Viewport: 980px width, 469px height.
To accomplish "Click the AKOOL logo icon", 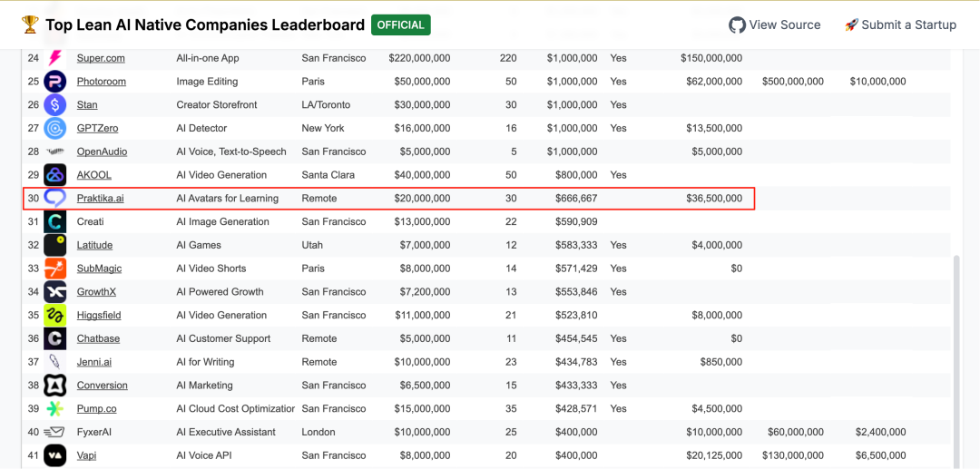I will [x=55, y=175].
